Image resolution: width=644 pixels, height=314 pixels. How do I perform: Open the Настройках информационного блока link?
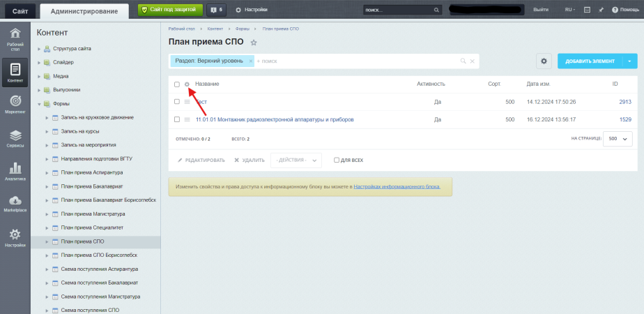click(397, 187)
